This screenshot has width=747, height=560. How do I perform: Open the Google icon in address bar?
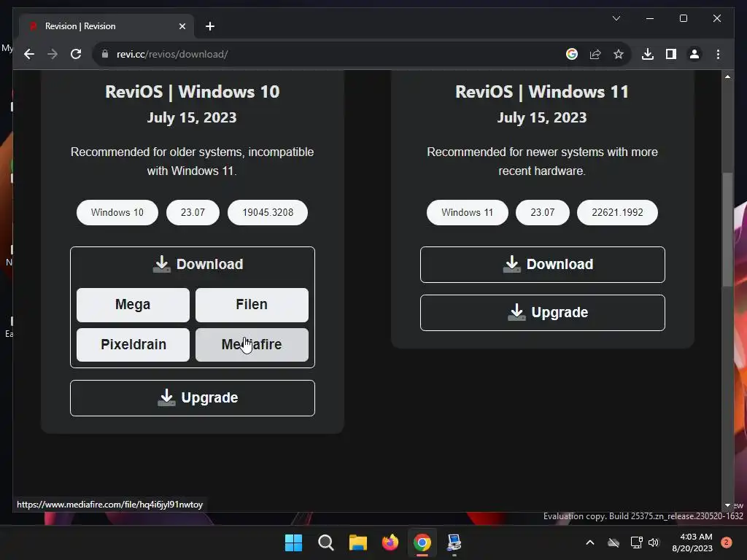coord(572,54)
